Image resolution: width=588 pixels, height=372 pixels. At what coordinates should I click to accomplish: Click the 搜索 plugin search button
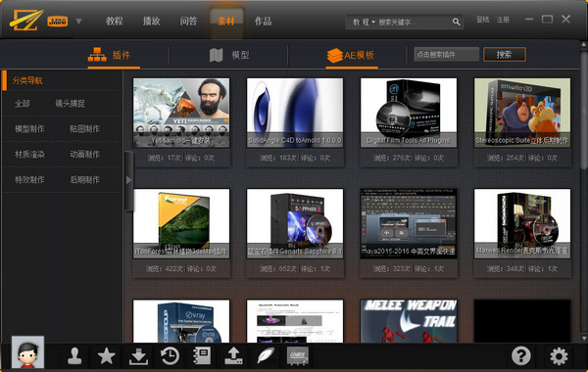[505, 55]
